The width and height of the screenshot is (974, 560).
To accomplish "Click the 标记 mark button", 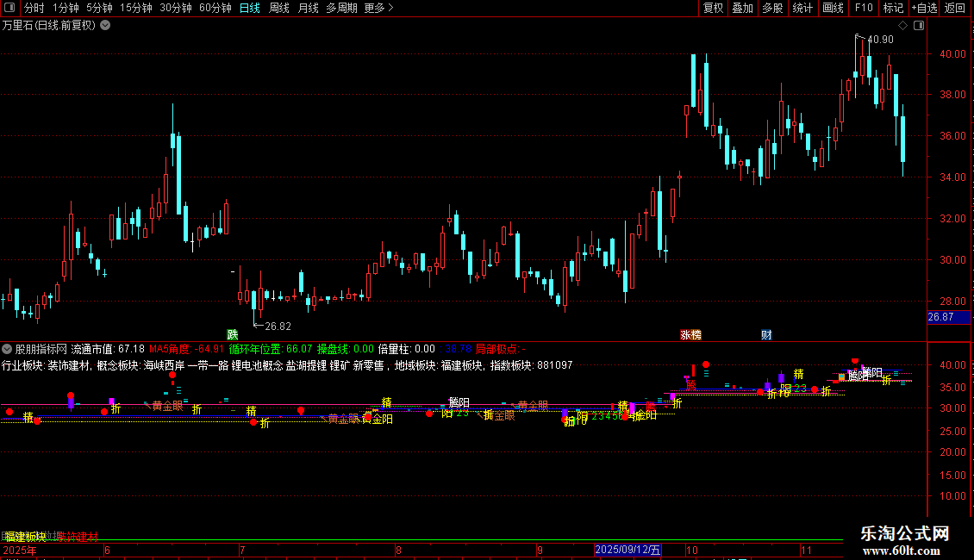I will [893, 8].
